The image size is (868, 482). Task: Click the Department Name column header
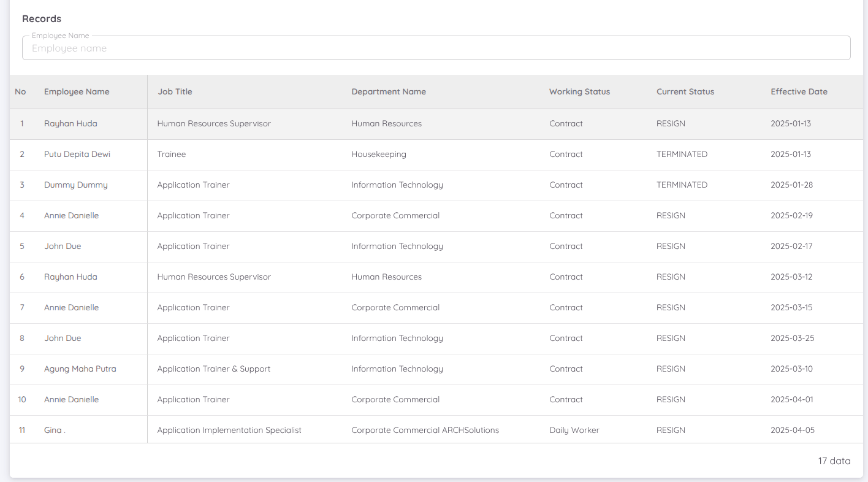(389, 91)
